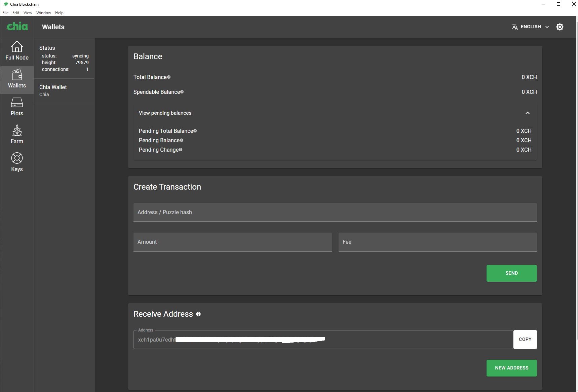The image size is (578, 392).
Task: Click the Pending Change help tooltip
Action: click(x=180, y=150)
